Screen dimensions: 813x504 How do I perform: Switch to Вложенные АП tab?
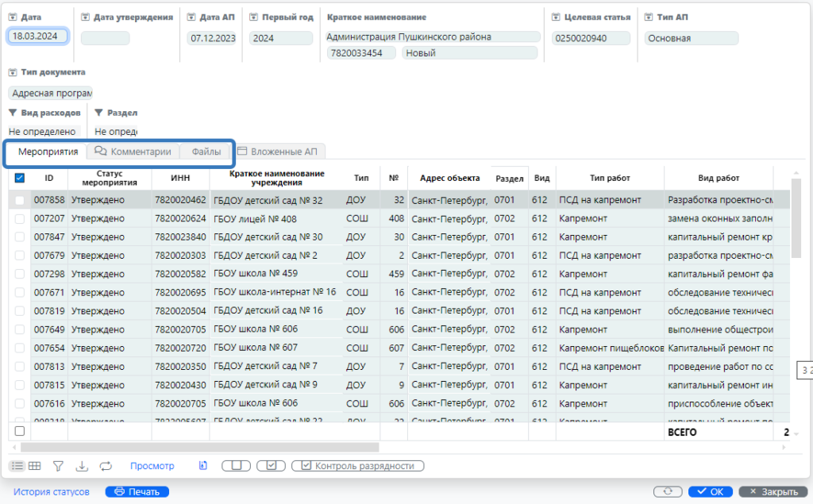point(277,152)
